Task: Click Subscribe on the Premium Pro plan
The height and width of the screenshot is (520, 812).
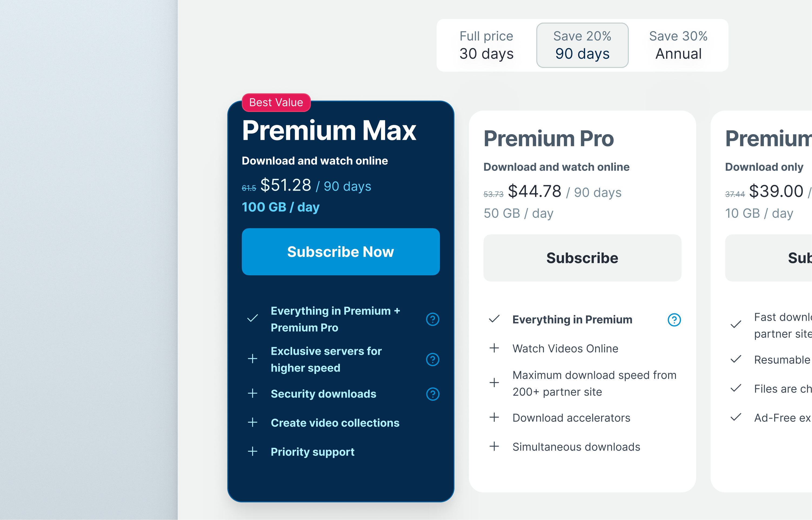Action: (x=582, y=258)
